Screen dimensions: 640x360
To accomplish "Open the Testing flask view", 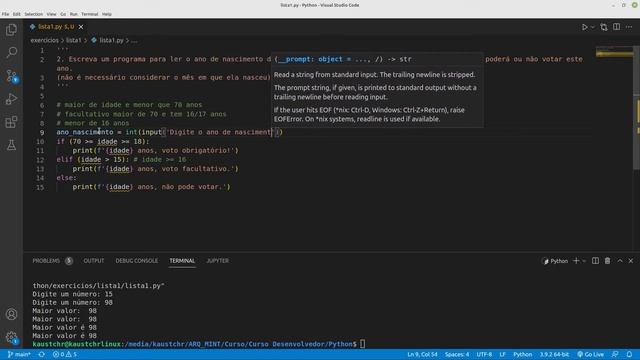I will click(11, 145).
